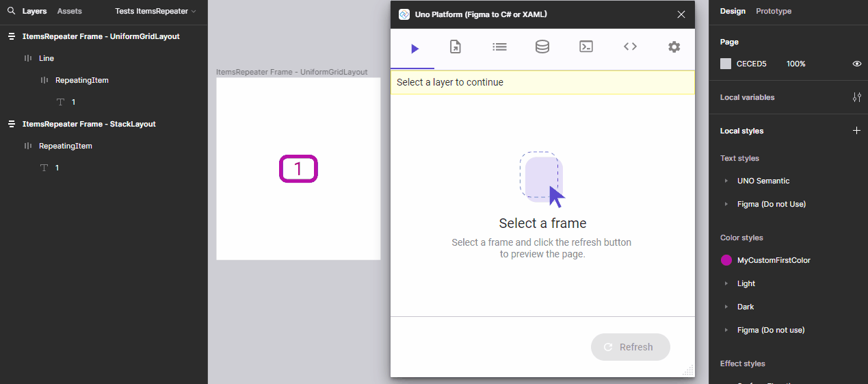
Task: Click the Refresh button
Action: click(630, 347)
